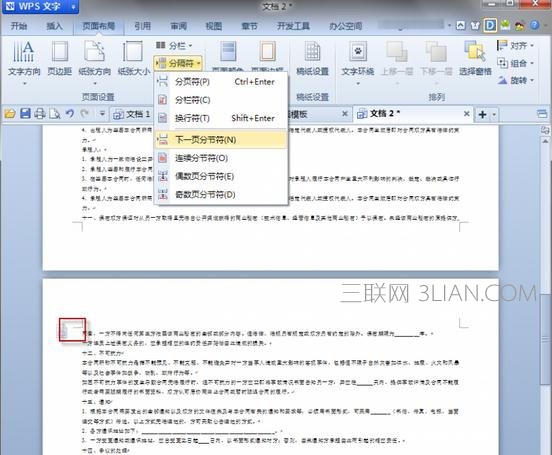
Task: Open the 旋转 rotate dropdown
Action: point(516,81)
